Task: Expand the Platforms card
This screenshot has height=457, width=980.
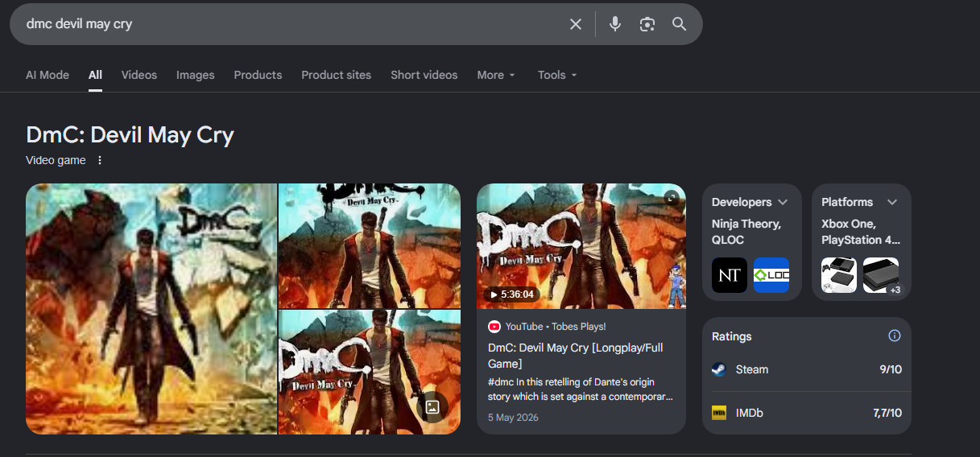Action: point(891,202)
